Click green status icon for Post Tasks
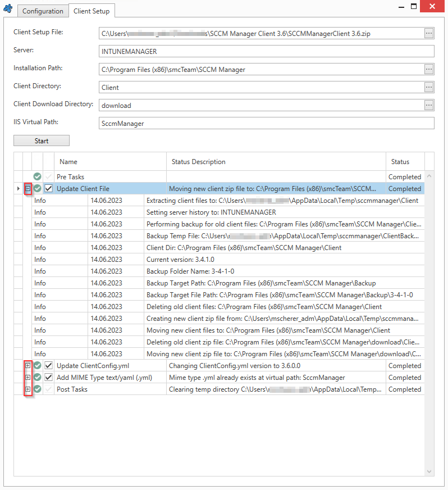This screenshot has width=448, height=490. tap(38, 389)
